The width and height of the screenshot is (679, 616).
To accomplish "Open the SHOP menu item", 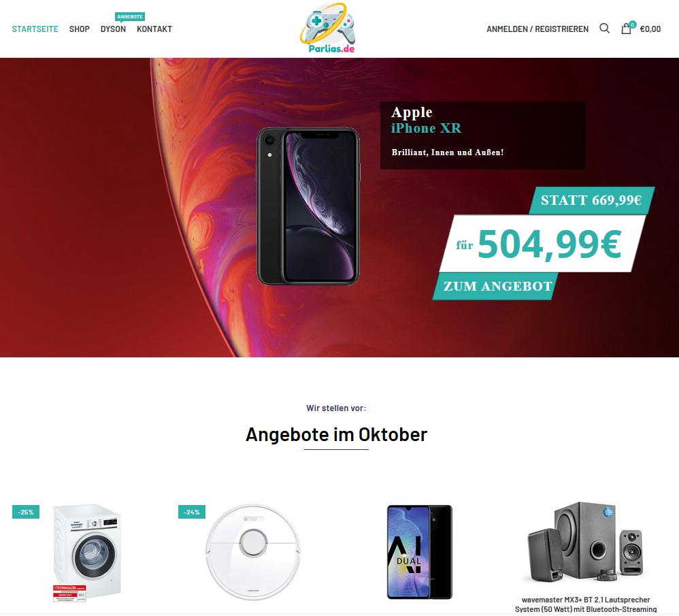I will point(79,29).
